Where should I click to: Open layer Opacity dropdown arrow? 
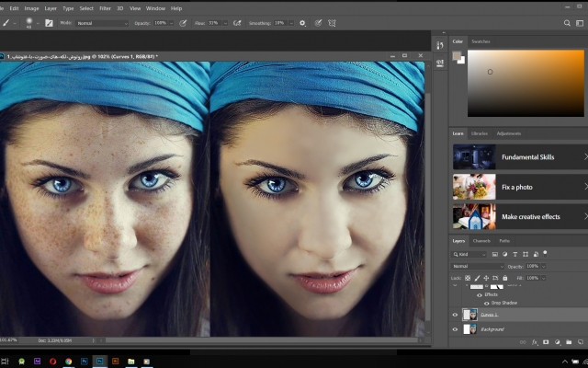point(543,266)
